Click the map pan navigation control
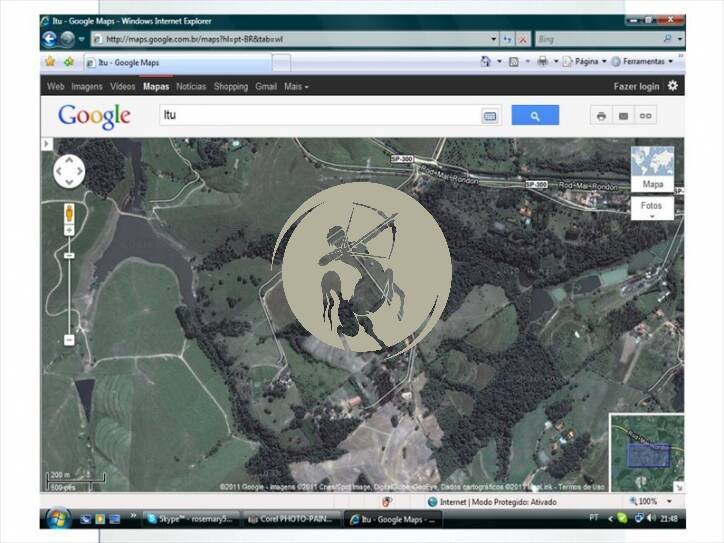Viewport: 724px width, 543px height. [69, 171]
